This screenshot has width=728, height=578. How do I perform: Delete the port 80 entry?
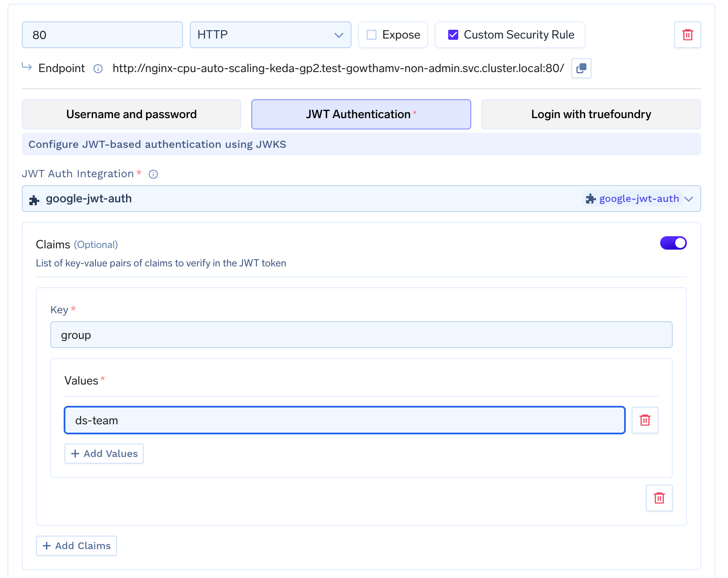pyautogui.click(x=687, y=35)
